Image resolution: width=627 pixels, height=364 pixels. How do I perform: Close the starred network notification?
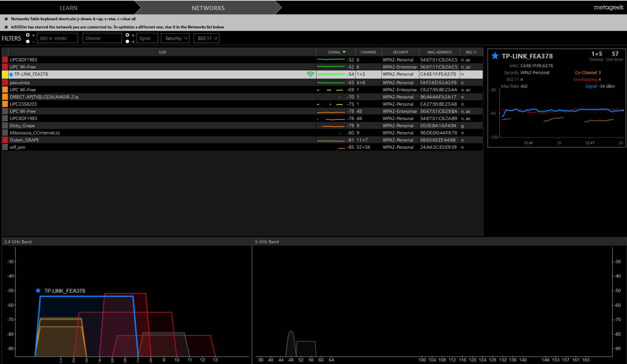pos(6,27)
